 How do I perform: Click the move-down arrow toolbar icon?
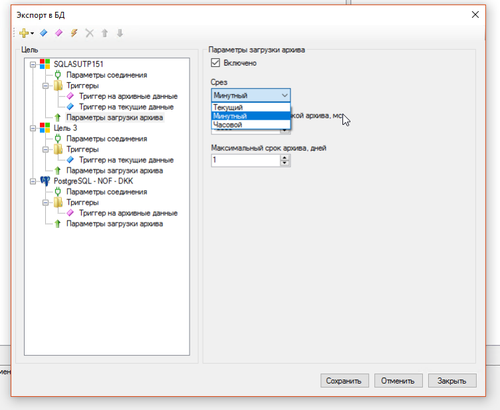coord(120,33)
